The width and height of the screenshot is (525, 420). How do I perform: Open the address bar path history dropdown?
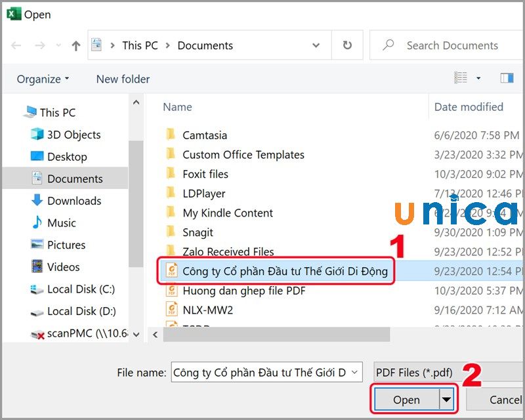316,46
